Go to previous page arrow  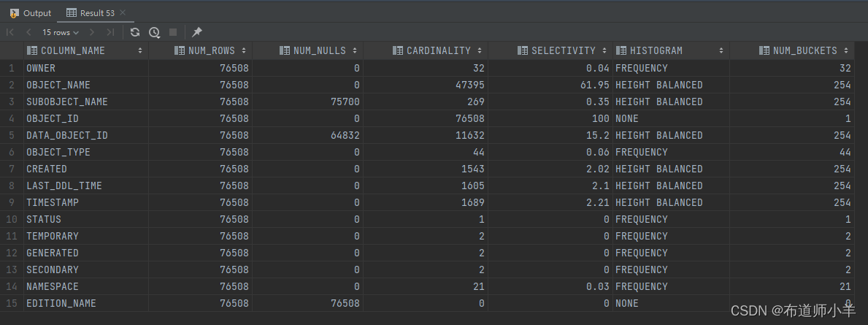coord(28,32)
